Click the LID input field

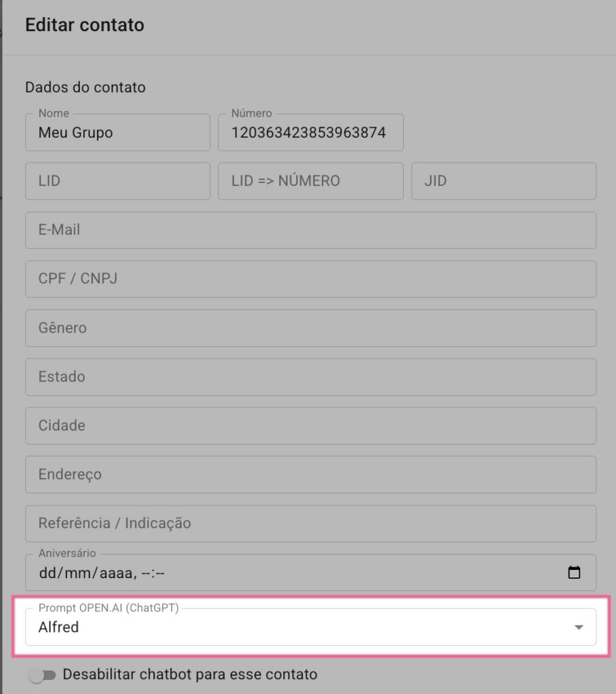pos(118,181)
